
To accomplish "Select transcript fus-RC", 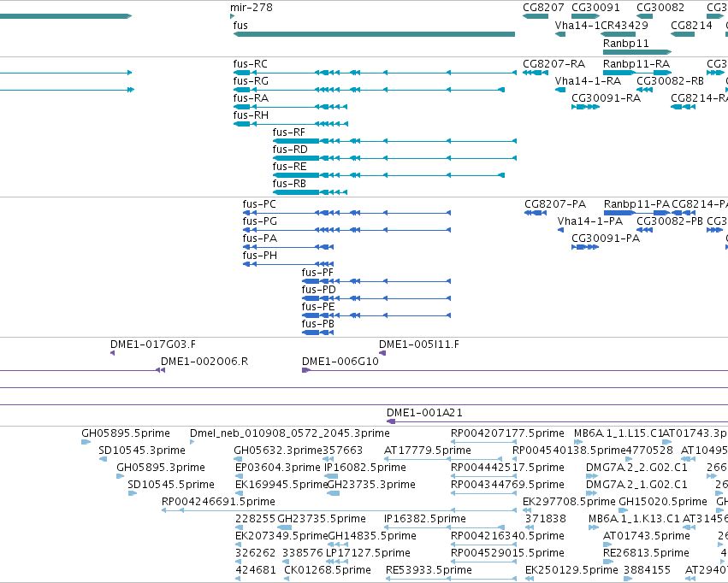I will tap(375, 73).
